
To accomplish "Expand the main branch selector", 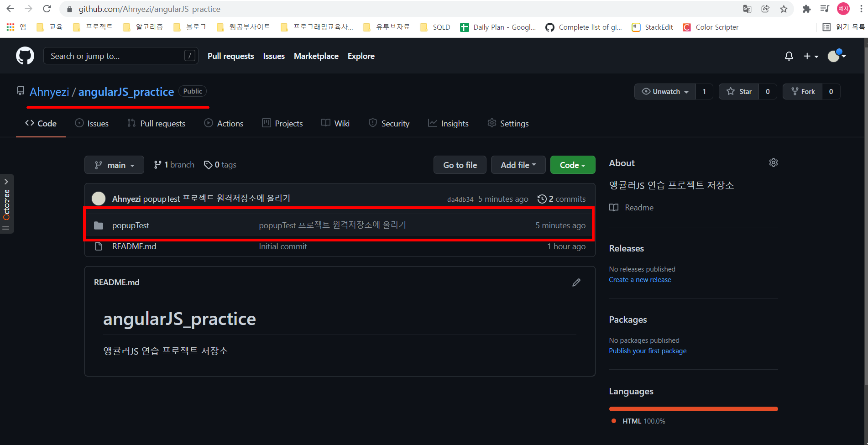I will [114, 165].
